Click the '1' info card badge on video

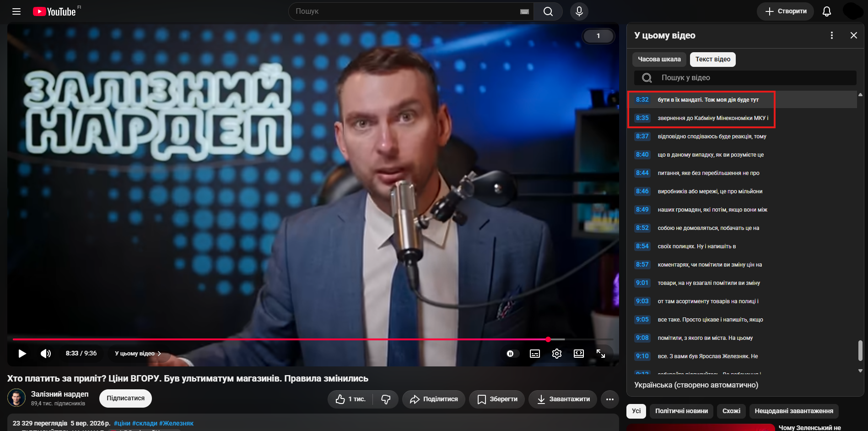tap(598, 36)
